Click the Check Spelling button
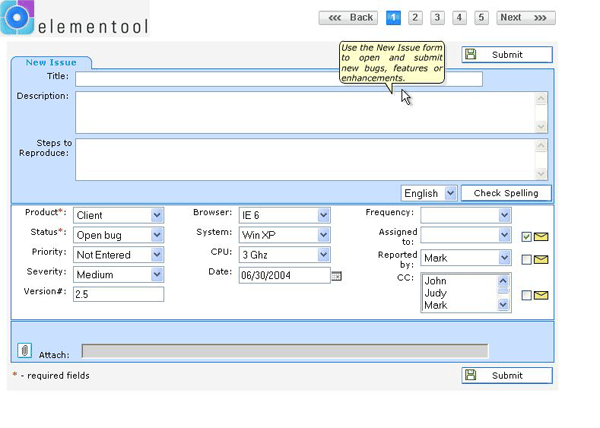 pos(506,193)
